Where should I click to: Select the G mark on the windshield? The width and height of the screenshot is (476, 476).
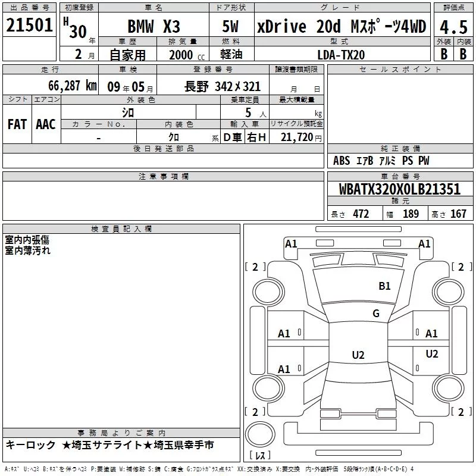coord(375,314)
